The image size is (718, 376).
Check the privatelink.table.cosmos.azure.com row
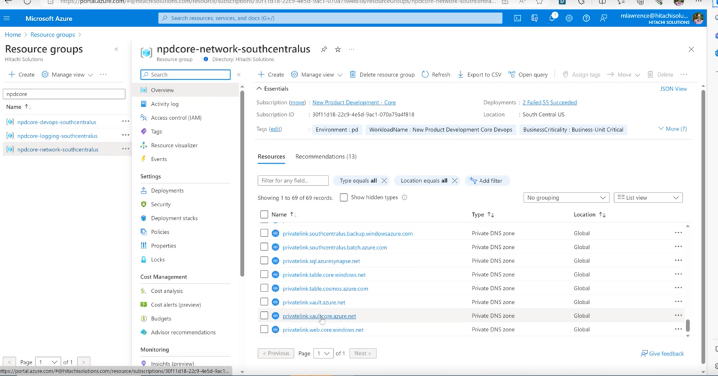tap(264, 288)
